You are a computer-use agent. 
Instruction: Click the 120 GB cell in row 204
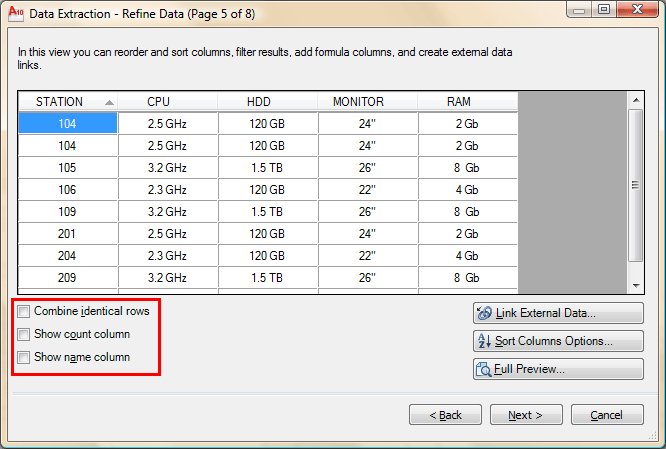268,256
